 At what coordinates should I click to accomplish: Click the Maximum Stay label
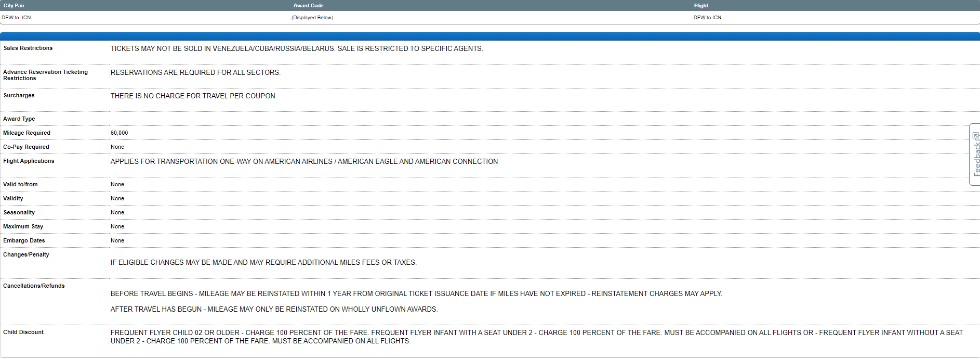click(x=23, y=226)
